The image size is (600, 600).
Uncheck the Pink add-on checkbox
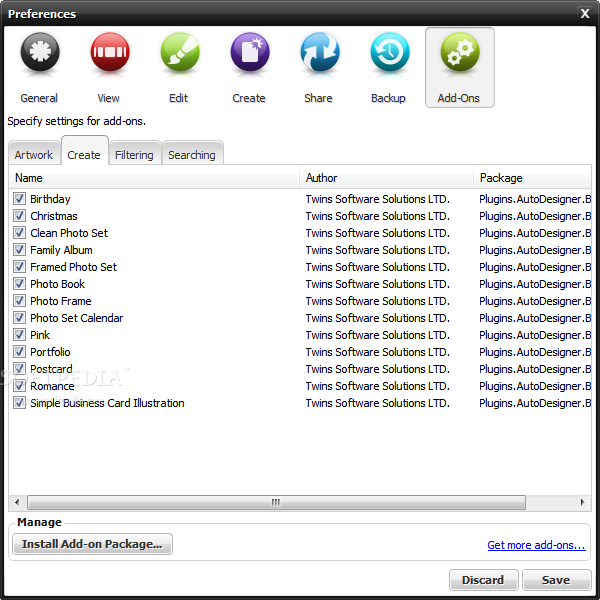tap(19, 335)
